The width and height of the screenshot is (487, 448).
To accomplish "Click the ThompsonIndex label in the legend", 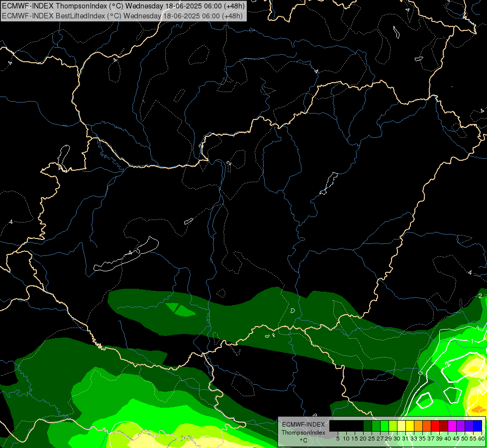I will click(303, 433).
